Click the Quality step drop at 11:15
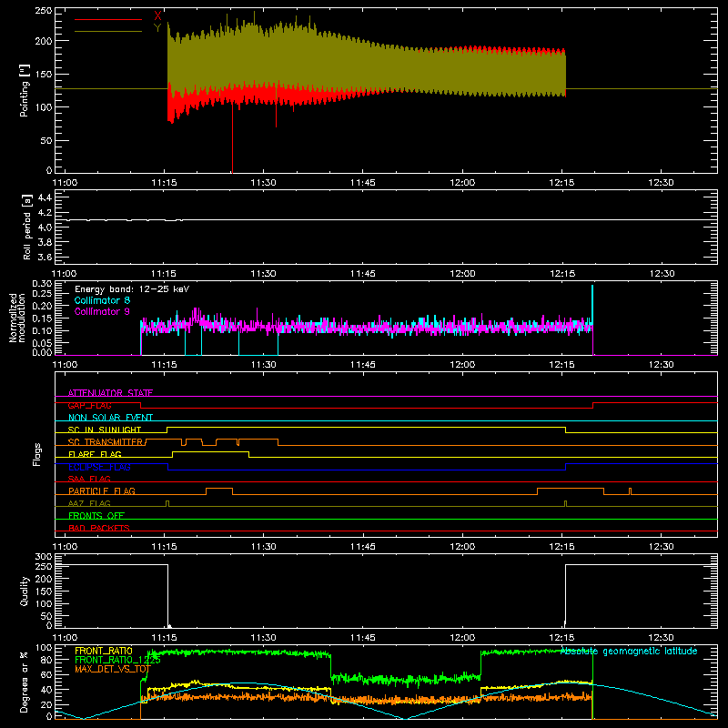Image resolution: width=728 pixels, height=728 pixels. coord(167,595)
